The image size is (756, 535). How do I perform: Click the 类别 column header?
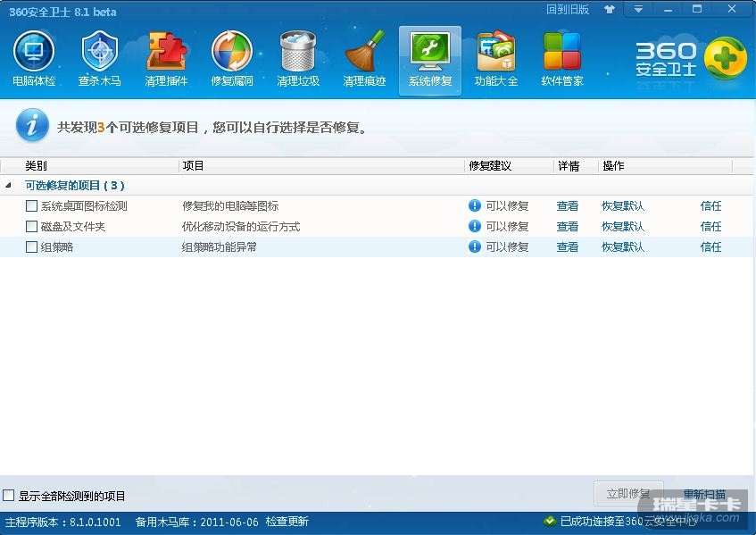[37, 166]
